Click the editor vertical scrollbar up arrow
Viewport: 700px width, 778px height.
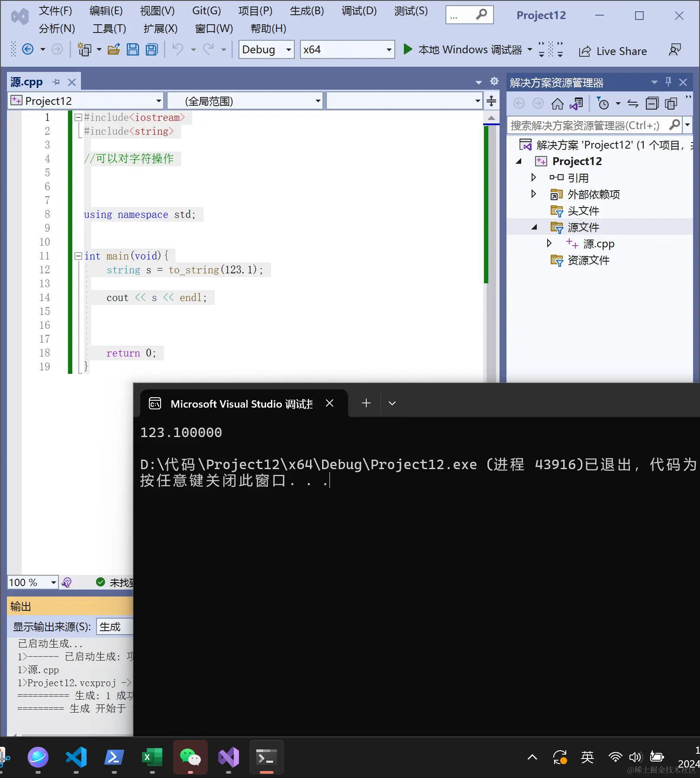[x=491, y=117]
